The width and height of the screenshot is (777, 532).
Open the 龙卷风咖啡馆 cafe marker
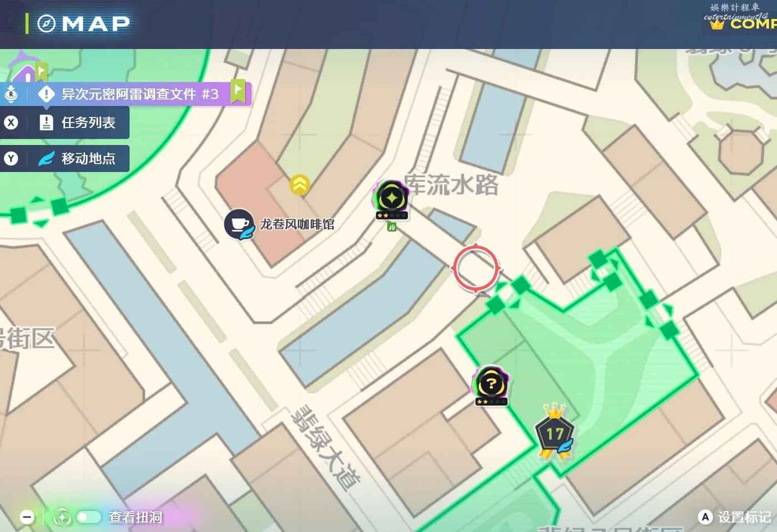239,225
